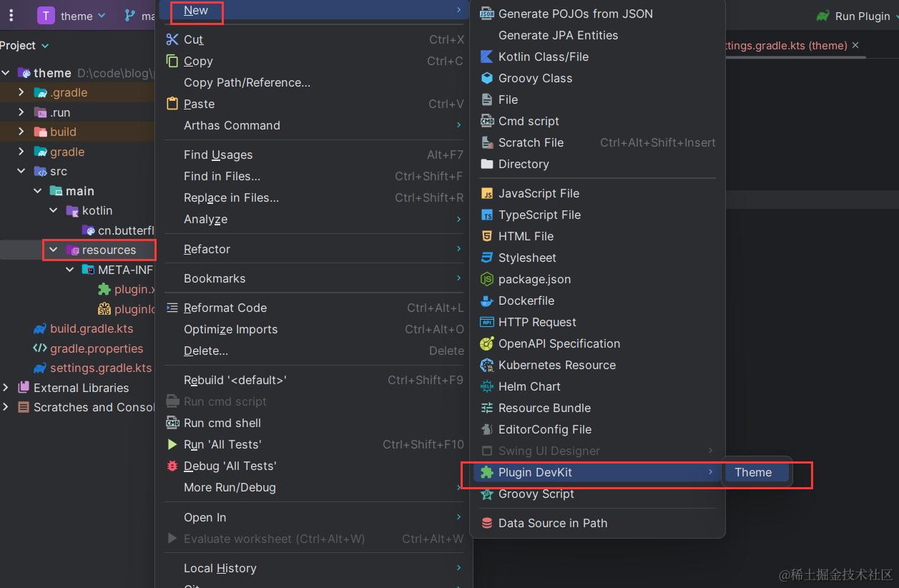The height and width of the screenshot is (588, 899).
Task: Click the Run cmd shell icon
Action: [172, 423]
